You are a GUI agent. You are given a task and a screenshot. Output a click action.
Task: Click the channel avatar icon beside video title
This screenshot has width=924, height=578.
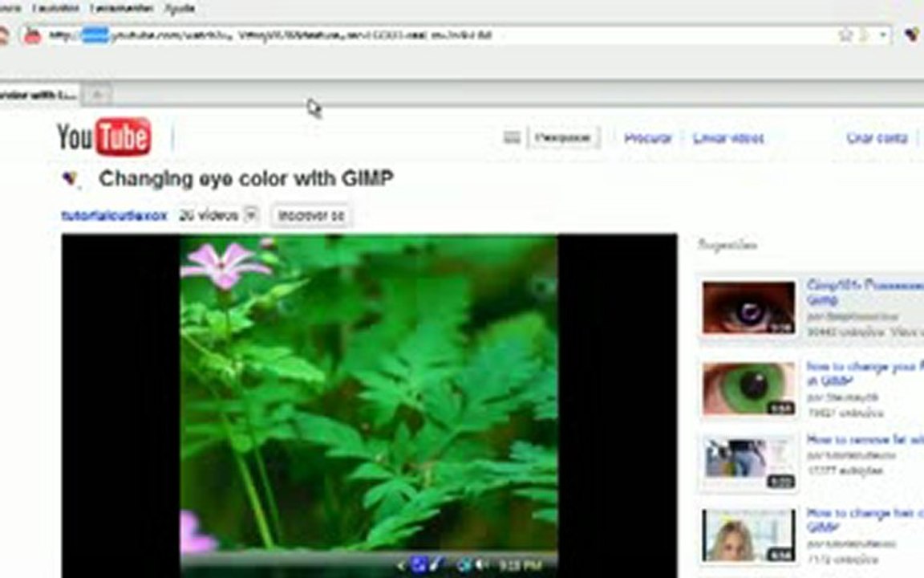[x=70, y=178]
